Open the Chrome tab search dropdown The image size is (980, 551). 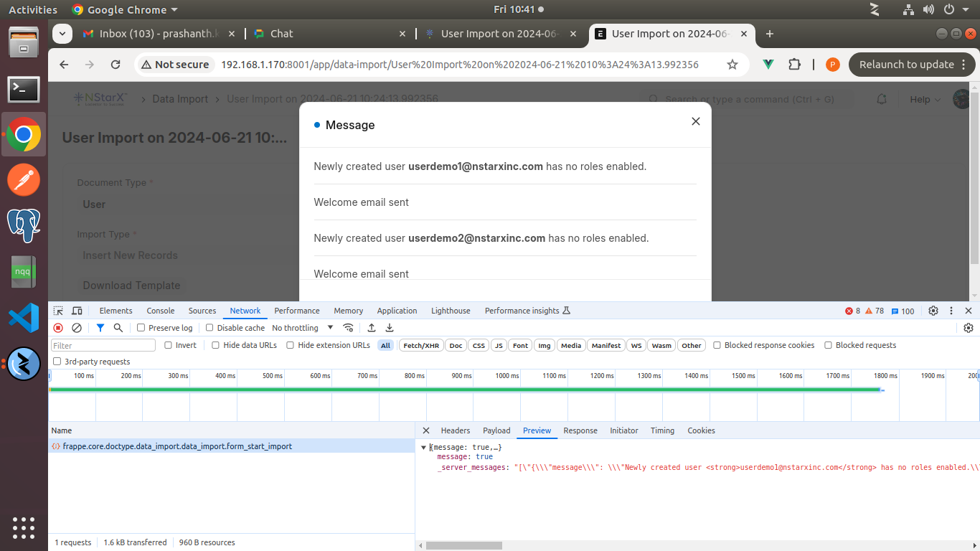(62, 34)
